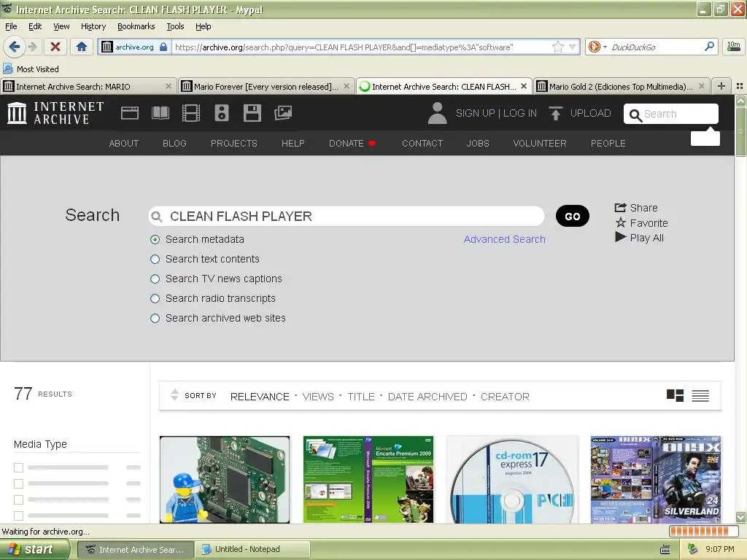Screen dimensions: 747x560
Task: Click the Internet Archive logo
Action: (x=55, y=113)
